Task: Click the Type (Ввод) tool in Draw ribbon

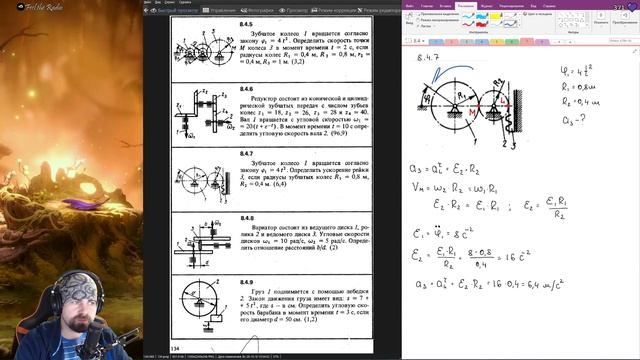Action: tap(409, 18)
